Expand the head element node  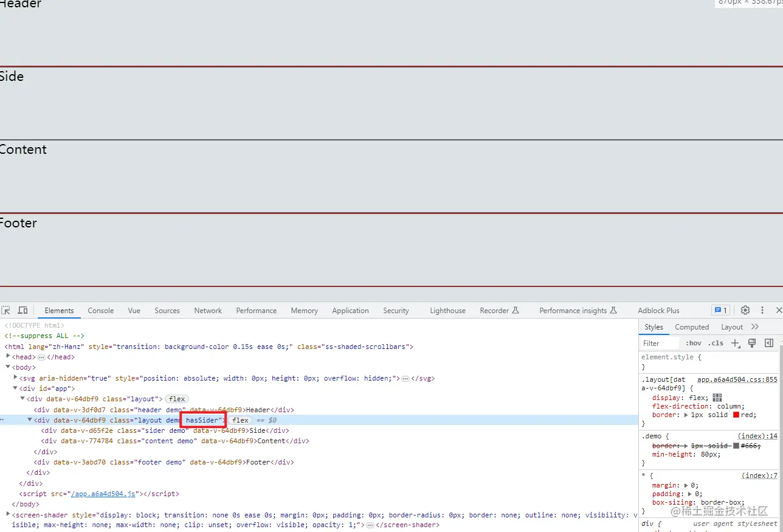(8, 357)
